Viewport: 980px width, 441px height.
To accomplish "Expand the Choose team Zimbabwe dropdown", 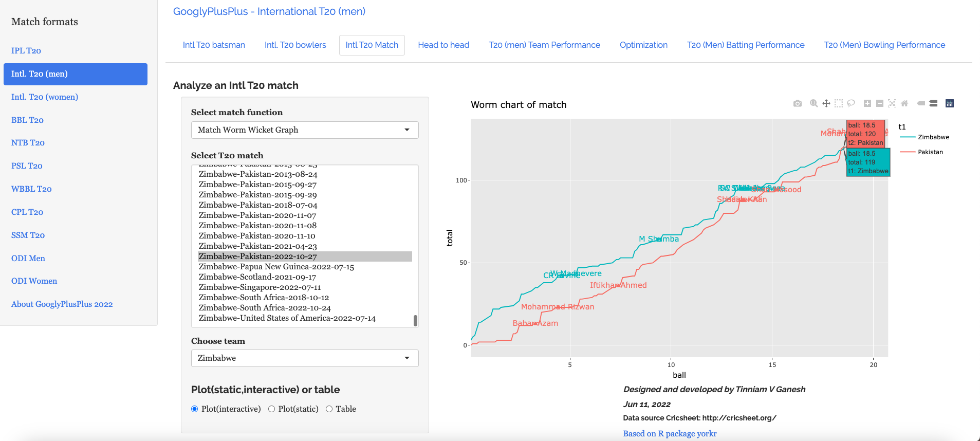I will click(305, 358).
